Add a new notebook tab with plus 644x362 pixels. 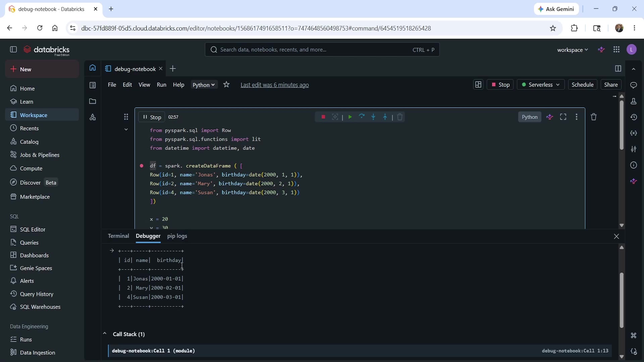[x=173, y=69]
